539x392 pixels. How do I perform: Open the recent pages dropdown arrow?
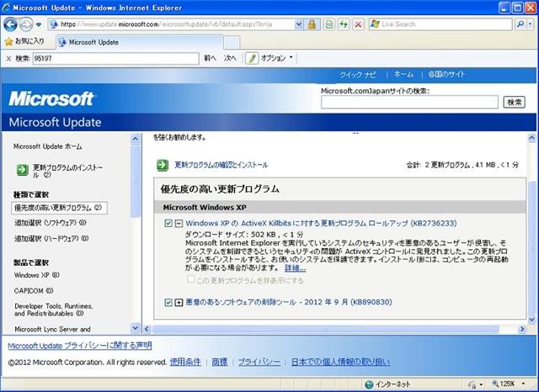39,24
